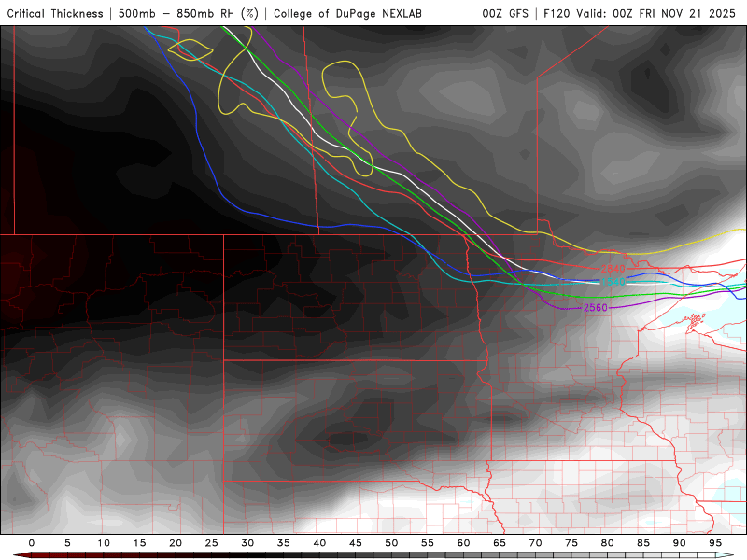Click the colorbar tick label "35"
The image size is (747, 560).
(284, 543)
